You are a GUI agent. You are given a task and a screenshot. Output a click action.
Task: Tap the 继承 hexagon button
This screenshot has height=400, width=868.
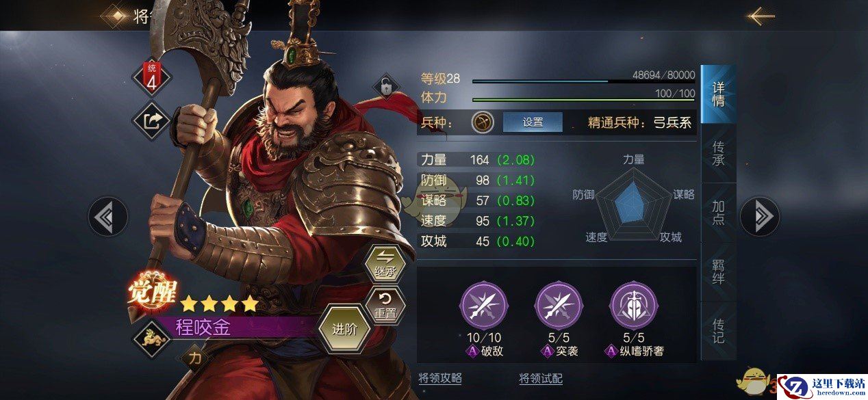click(x=385, y=264)
